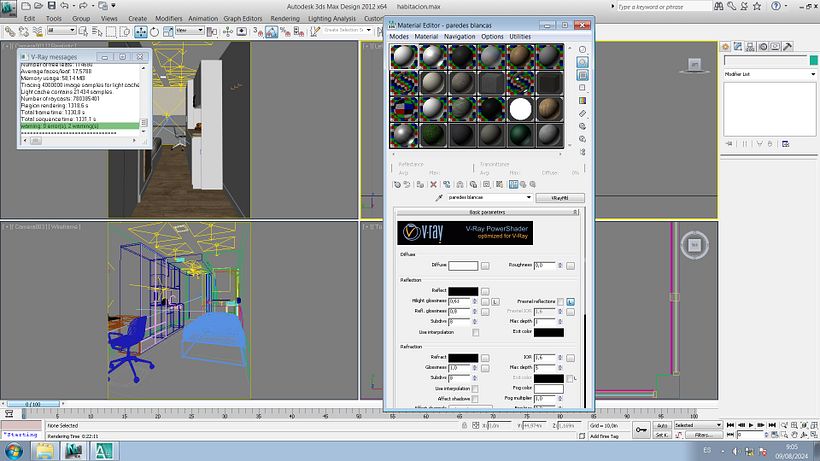Click the VRayMtl material type button
The height and width of the screenshot is (461, 820).
click(x=560, y=198)
